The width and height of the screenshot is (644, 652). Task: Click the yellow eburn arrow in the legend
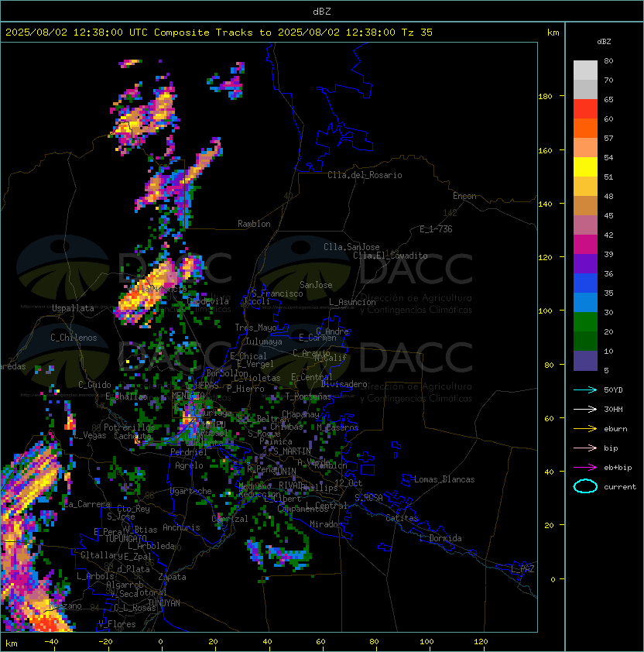click(585, 429)
